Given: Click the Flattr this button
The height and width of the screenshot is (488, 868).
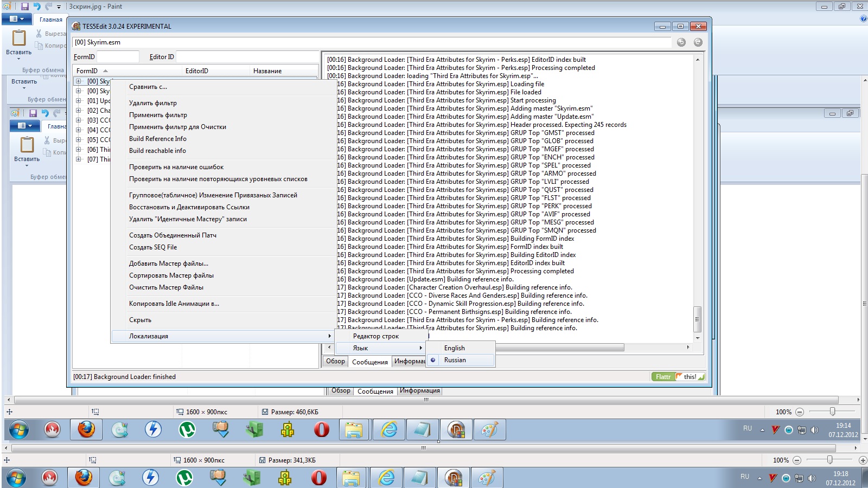Looking at the screenshot, I should pyautogui.click(x=678, y=377).
